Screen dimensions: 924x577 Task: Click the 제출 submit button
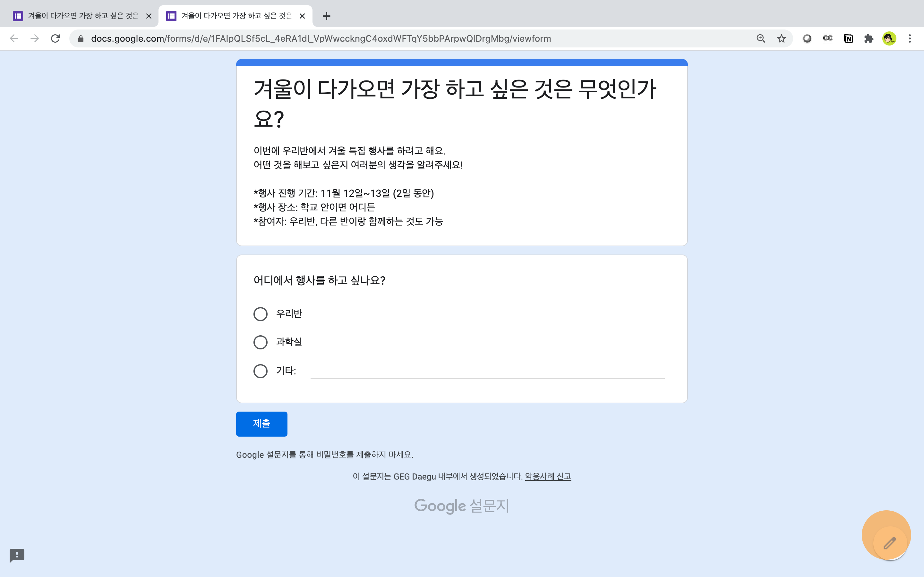point(261,423)
